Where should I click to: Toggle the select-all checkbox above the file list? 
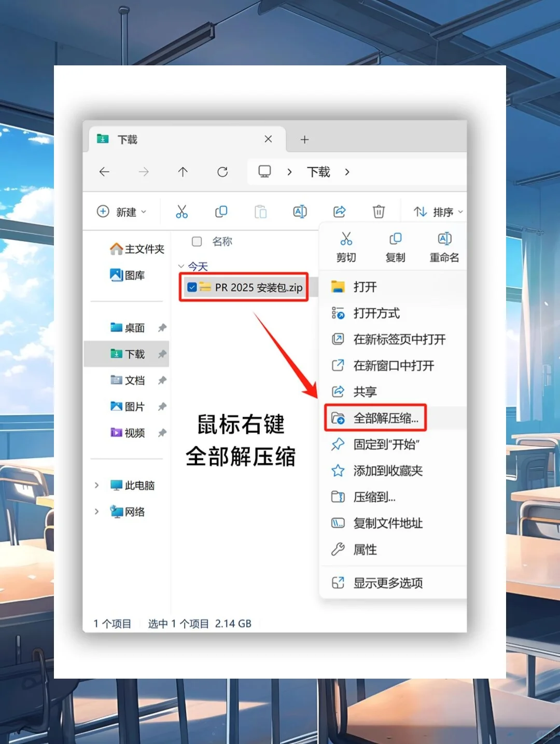(197, 241)
